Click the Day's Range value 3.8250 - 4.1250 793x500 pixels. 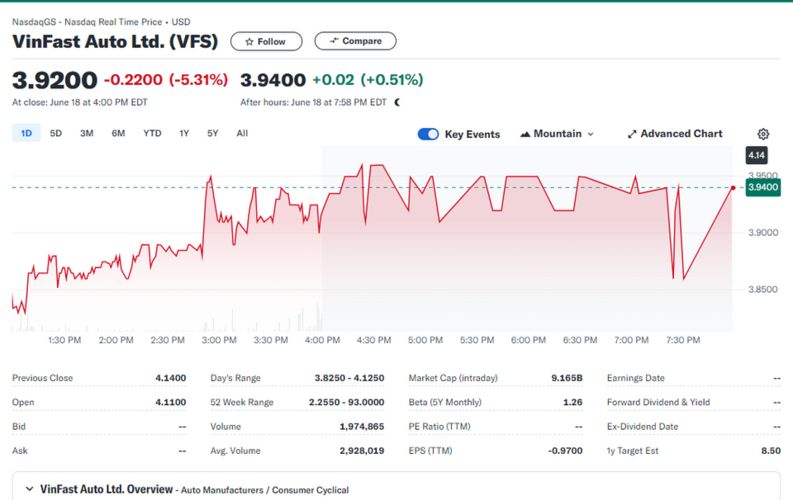(x=349, y=378)
